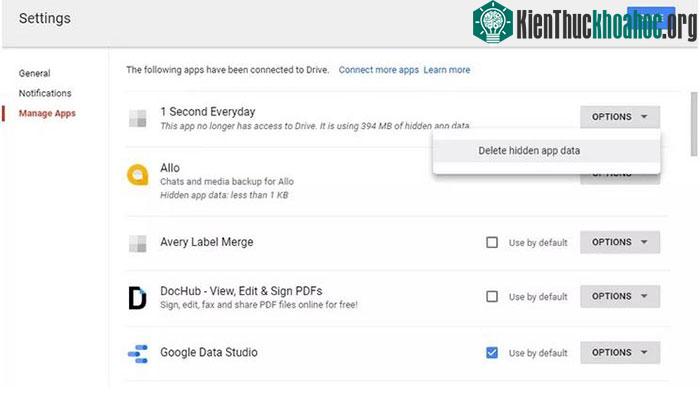Click the Google Data Studio icon
Screen dimensions: 700x393
pos(138,354)
